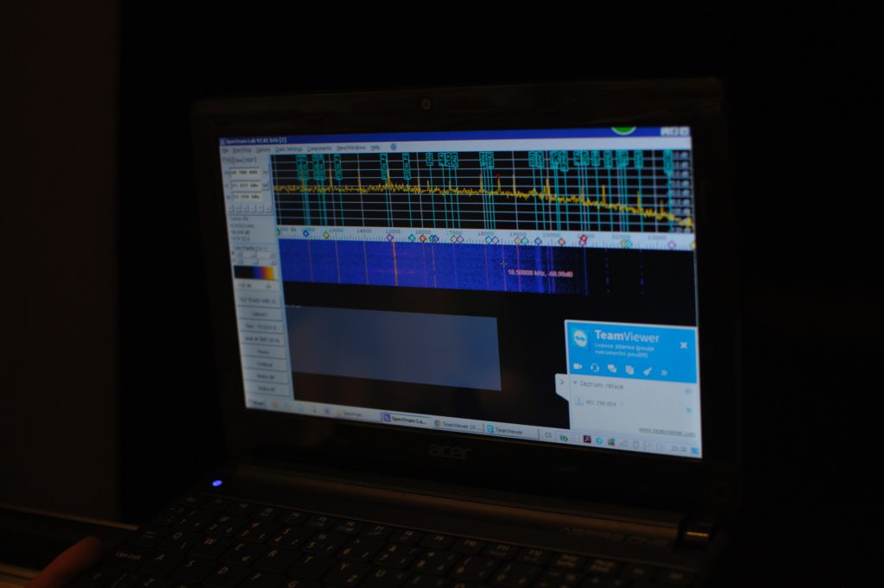Open the Help menu in Spectrum Lab
This screenshot has width=884, height=588.
coord(375,148)
